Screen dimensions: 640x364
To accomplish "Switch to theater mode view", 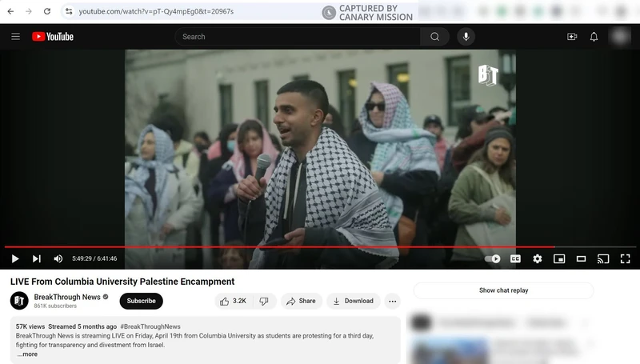I will coord(582,258).
